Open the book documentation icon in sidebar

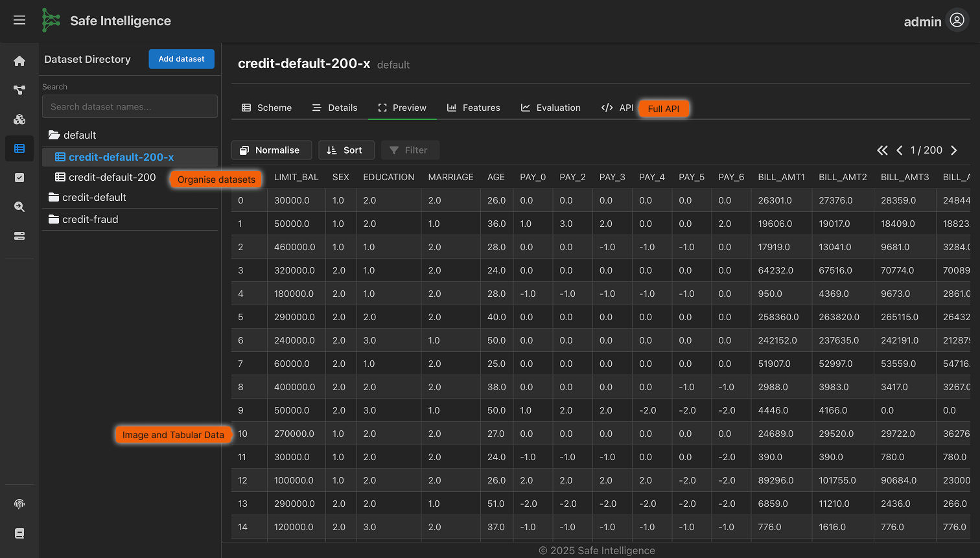tap(19, 533)
